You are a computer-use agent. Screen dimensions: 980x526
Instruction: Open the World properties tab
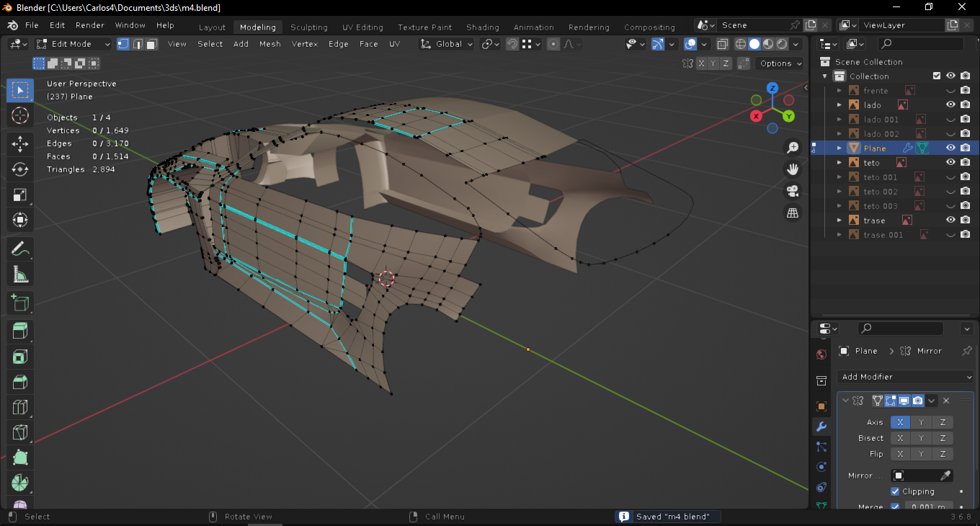(x=821, y=355)
